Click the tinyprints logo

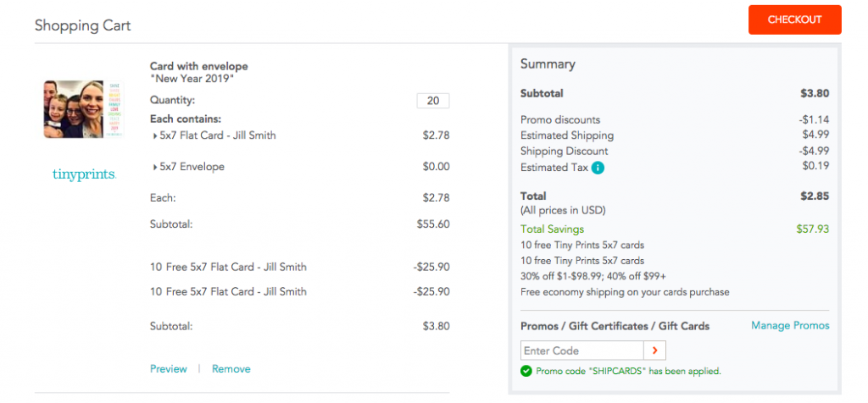pos(84,174)
